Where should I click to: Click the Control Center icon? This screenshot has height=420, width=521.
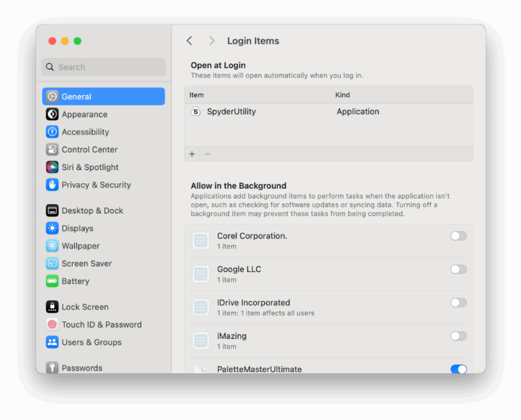pos(52,149)
